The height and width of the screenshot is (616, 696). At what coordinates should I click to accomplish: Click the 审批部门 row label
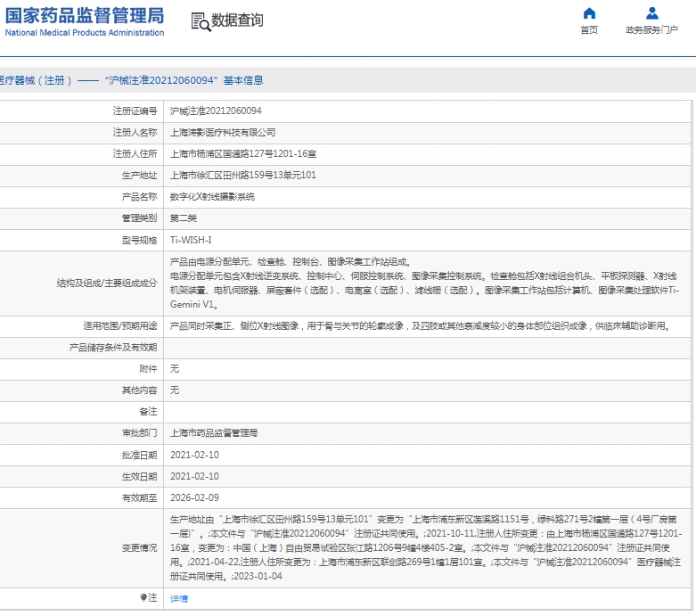click(139, 432)
